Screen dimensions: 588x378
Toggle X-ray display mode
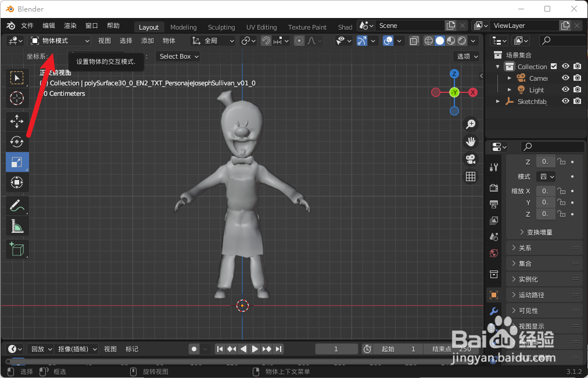coord(414,41)
